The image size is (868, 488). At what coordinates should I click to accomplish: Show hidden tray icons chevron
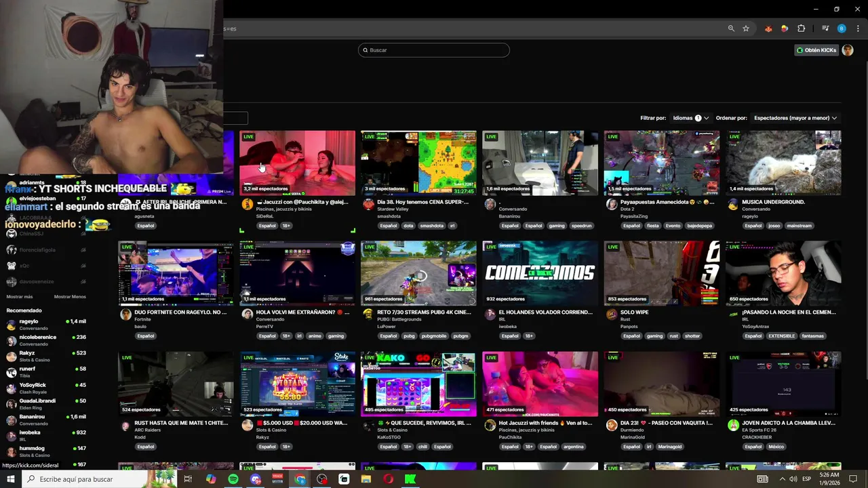point(782,479)
